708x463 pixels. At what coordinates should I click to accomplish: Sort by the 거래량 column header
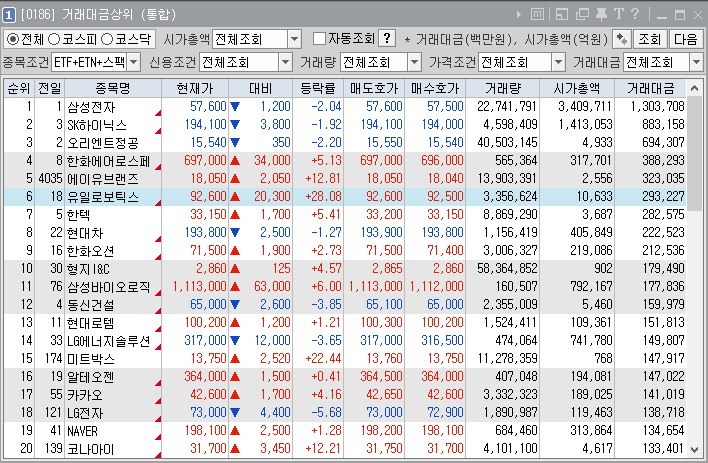(x=503, y=89)
